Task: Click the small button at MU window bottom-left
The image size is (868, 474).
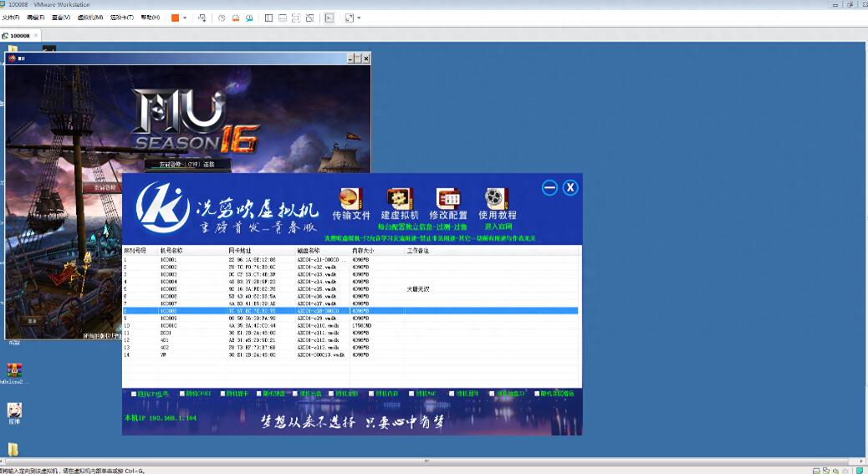Action: [x=32, y=321]
